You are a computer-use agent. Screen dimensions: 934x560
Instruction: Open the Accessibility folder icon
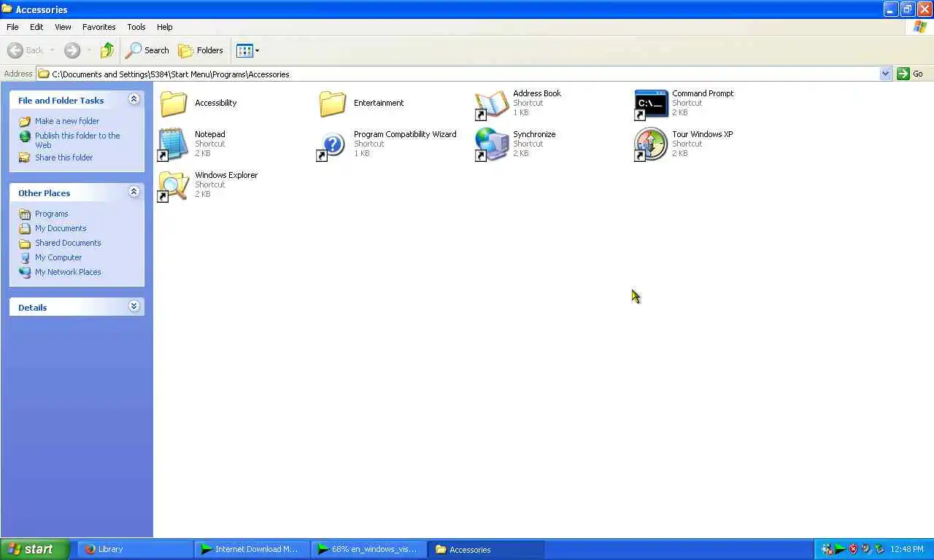pyautogui.click(x=174, y=104)
